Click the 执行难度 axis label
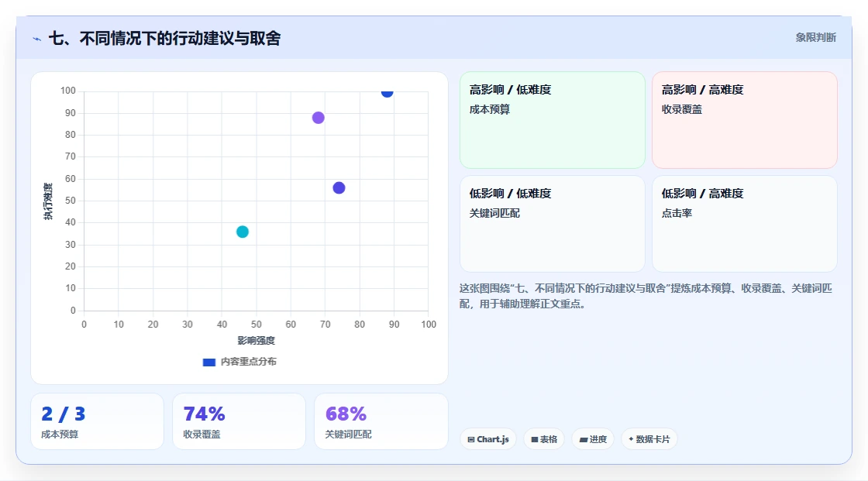Image resolution: width=868 pixels, height=481 pixels. coord(48,201)
